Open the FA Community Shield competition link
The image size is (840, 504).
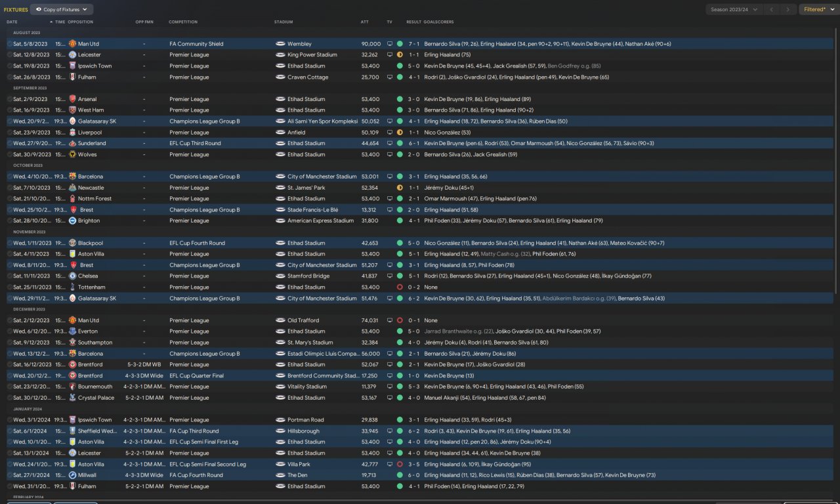click(196, 44)
